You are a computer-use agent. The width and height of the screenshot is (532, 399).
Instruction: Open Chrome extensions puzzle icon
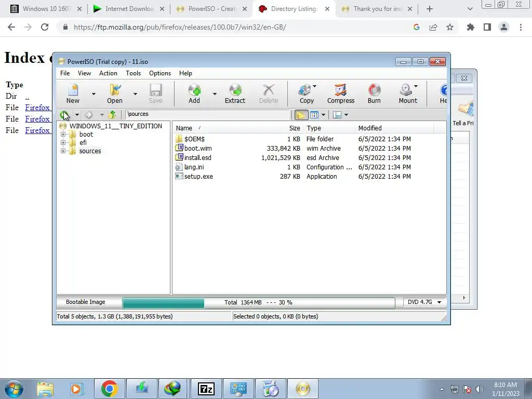click(x=471, y=27)
